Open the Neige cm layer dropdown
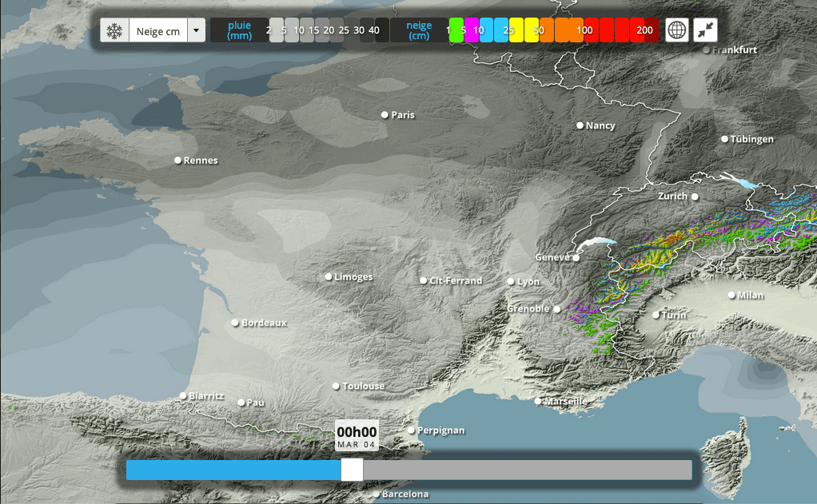This screenshot has height=504, width=817. click(157, 31)
